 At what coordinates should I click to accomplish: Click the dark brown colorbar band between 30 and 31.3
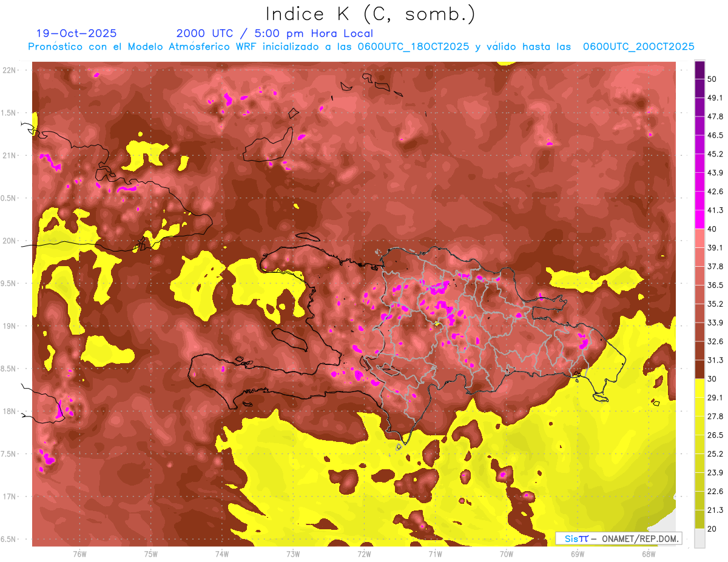click(x=699, y=370)
